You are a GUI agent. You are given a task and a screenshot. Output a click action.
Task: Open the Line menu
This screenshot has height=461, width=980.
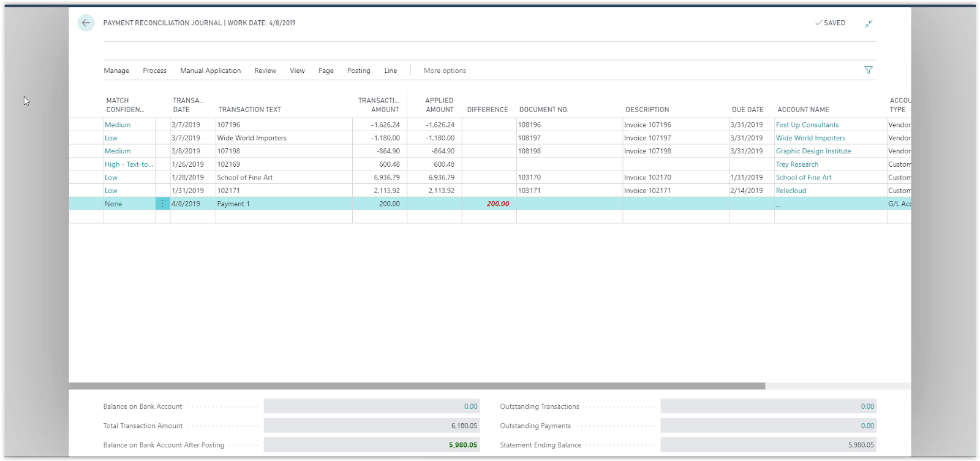tap(391, 70)
